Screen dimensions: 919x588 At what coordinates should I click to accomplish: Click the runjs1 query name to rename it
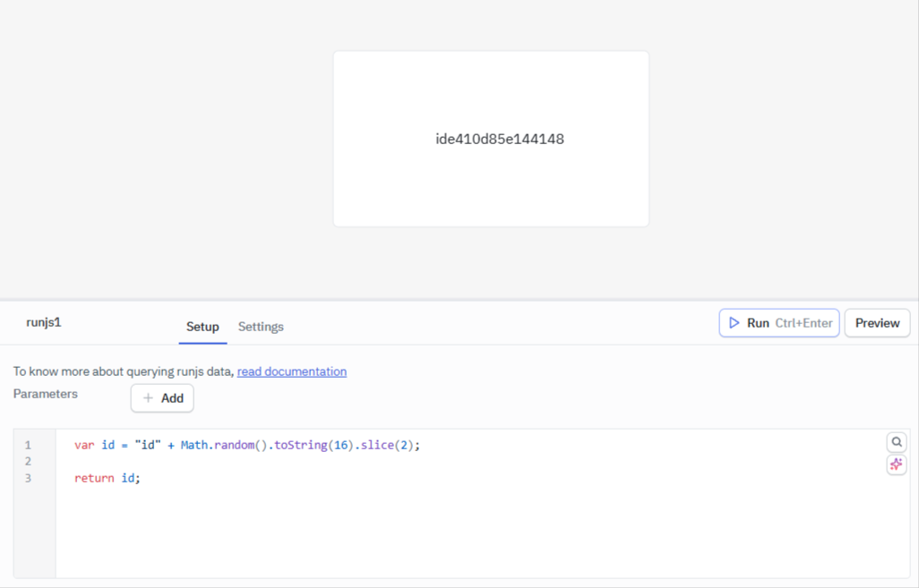43,323
